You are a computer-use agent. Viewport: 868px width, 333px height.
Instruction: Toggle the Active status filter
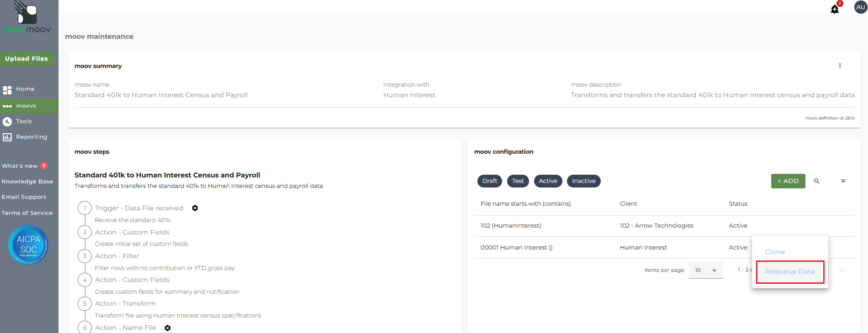point(548,181)
